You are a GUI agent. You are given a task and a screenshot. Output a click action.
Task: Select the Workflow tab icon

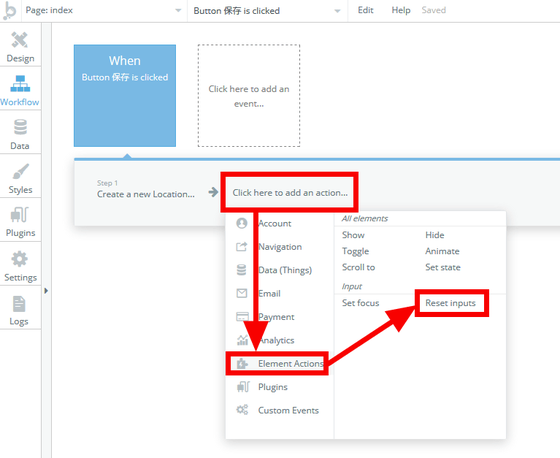pyautogui.click(x=20, y=84)
